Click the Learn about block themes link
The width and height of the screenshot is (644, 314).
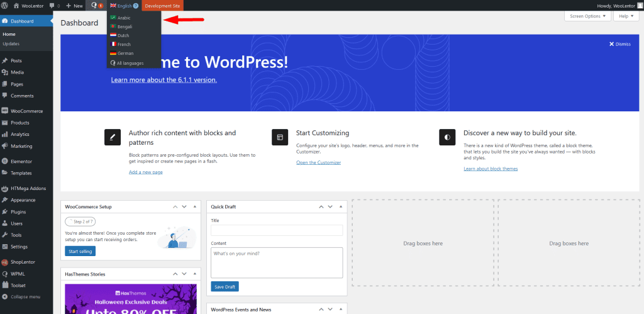pyautogui.click(x=491, y=169)
